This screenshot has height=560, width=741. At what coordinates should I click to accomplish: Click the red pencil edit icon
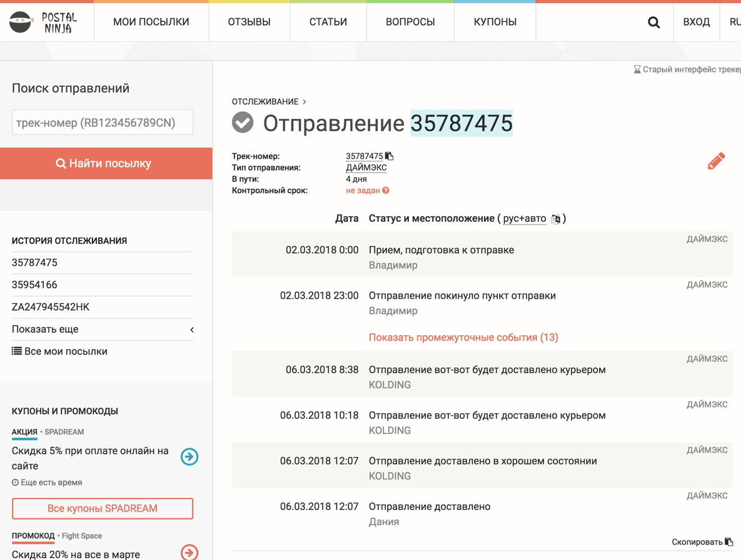click(716, 161)
